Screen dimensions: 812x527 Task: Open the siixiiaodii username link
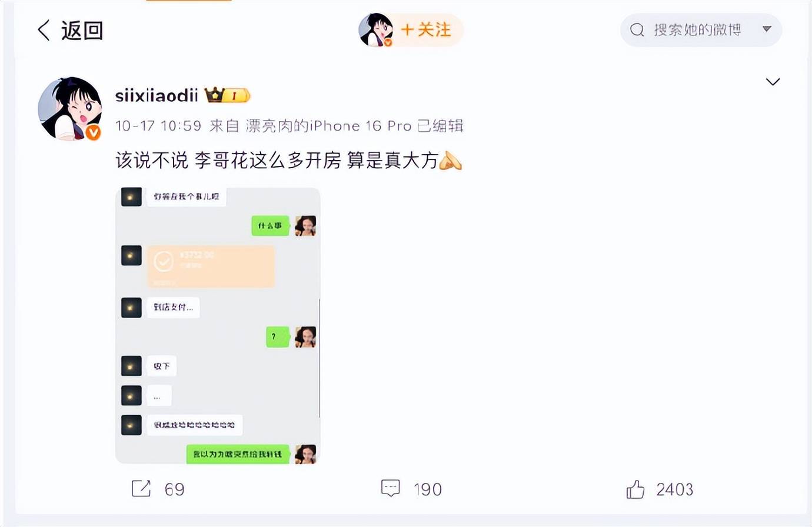tap(157, 95)
